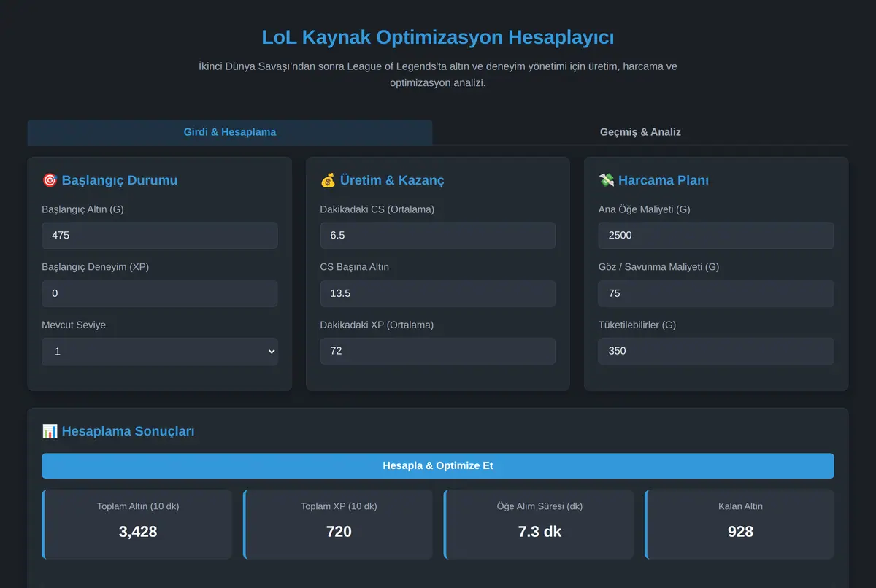This screenshot has height=588, width=876.
Task: Select the Dakikadaki CS (Ortalama) field
Action: coord(438,236)
